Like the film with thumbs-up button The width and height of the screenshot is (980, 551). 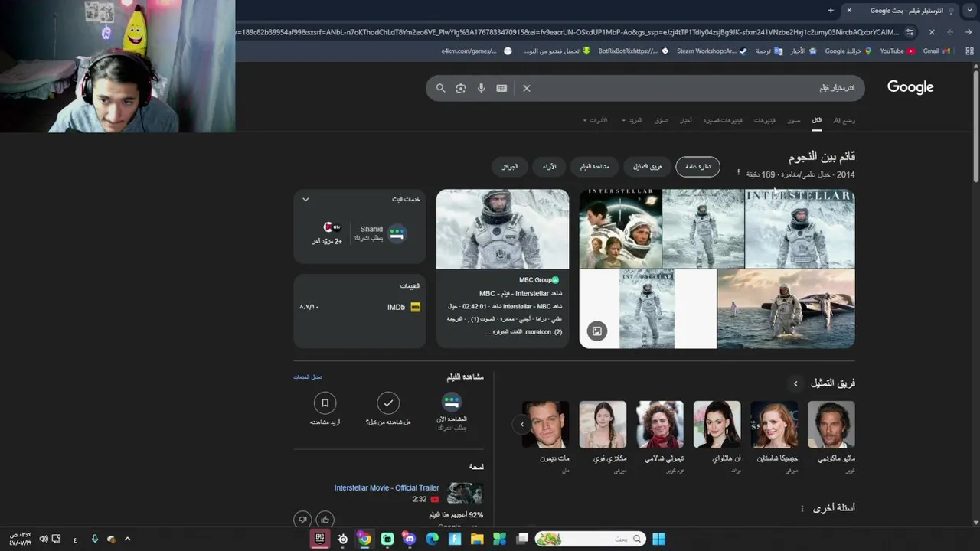[325, 520]
